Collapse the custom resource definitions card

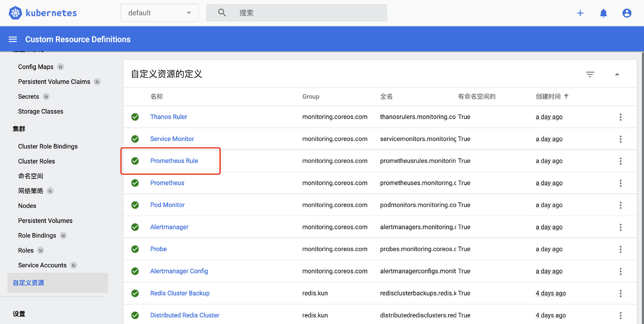click(x=617, y=74)
